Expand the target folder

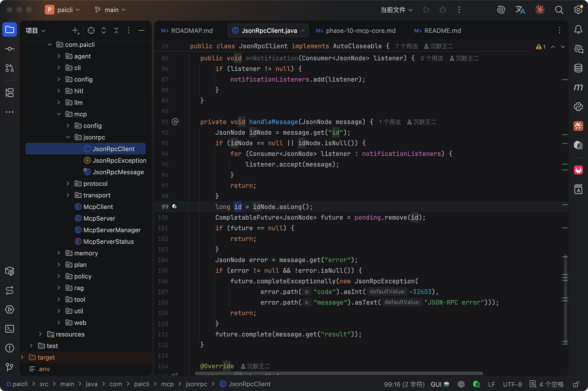pos(22,357)
